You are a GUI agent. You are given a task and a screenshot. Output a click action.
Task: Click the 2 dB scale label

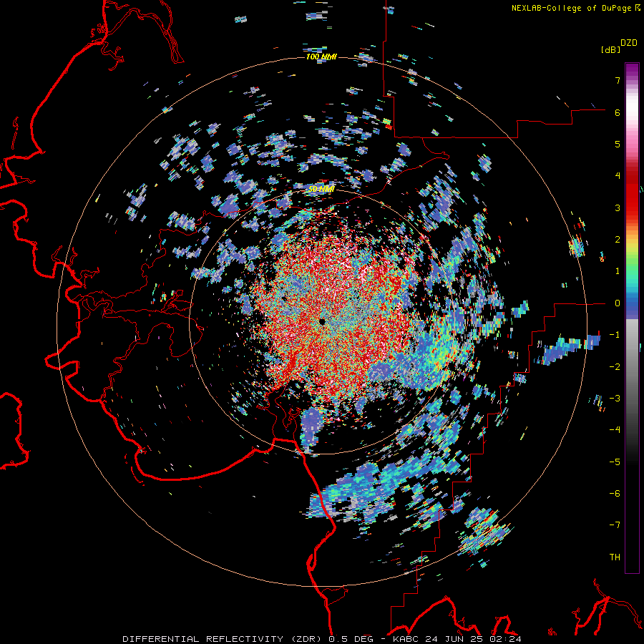pos(618,240)
